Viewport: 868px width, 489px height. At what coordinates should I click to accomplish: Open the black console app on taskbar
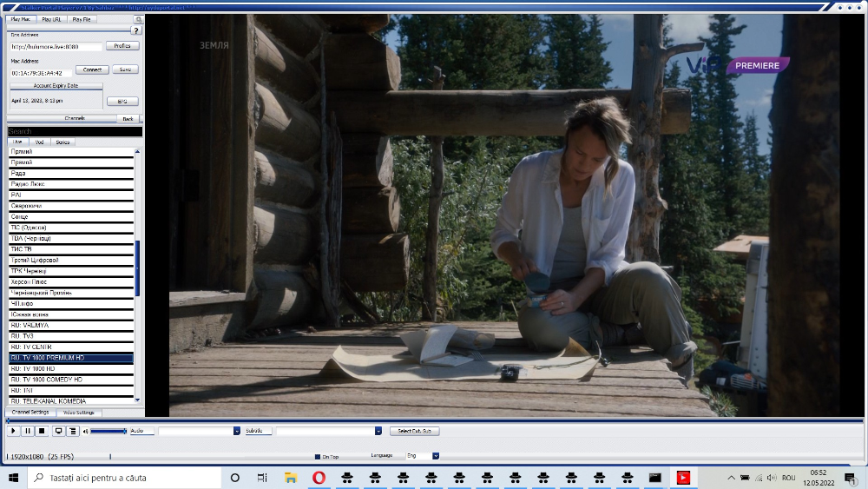click(654, 478)
